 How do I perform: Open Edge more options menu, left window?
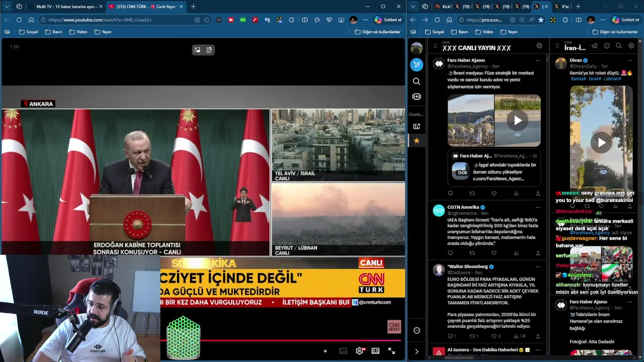pos(365,20)
